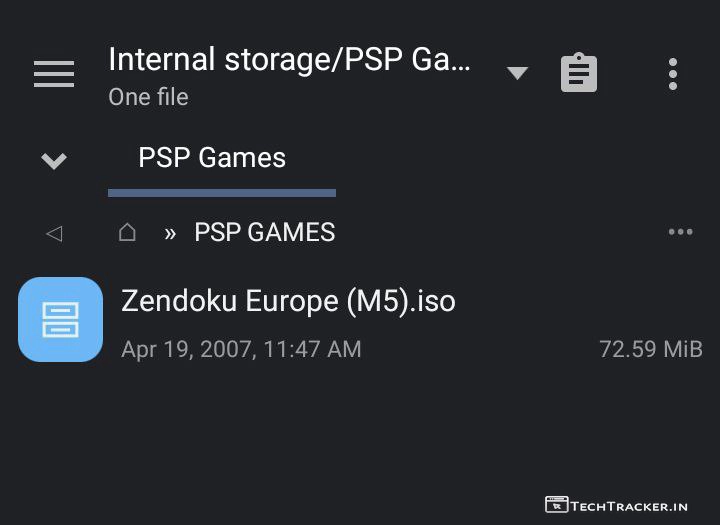
Task: Click the blue ISO file icon
Action: (x=60, y=319)
